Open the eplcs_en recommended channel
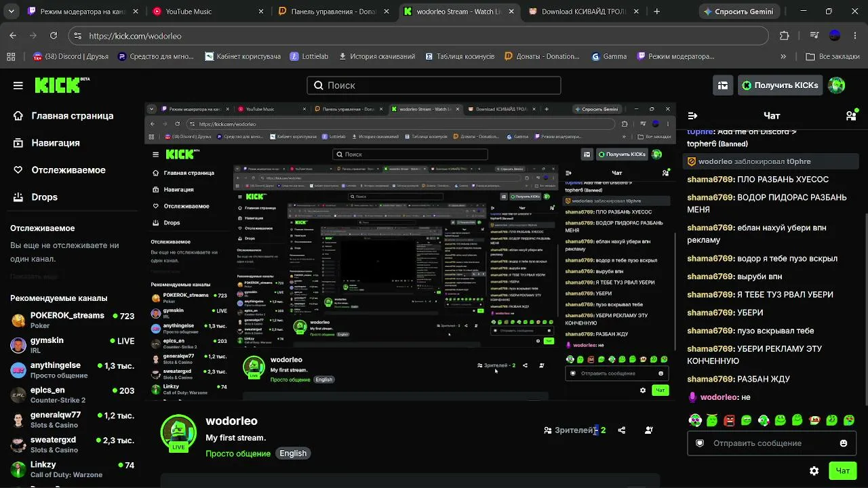Screen dimensions: 868x488 coord(72,395)
